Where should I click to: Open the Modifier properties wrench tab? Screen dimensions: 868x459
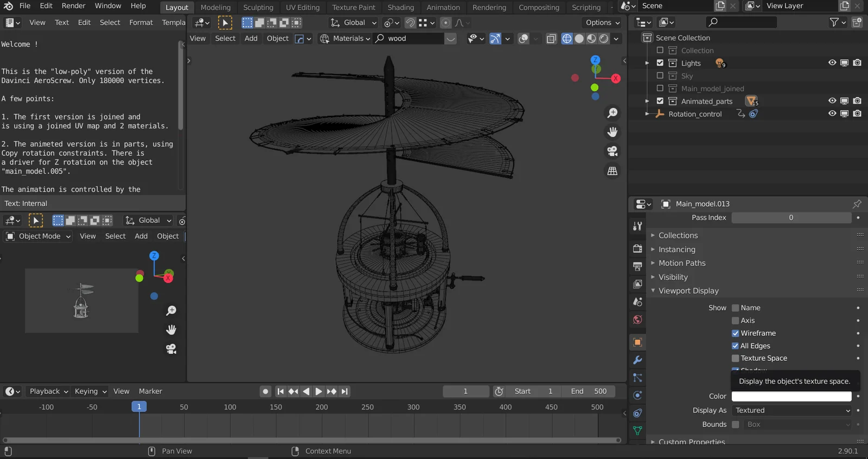(637, 360)
